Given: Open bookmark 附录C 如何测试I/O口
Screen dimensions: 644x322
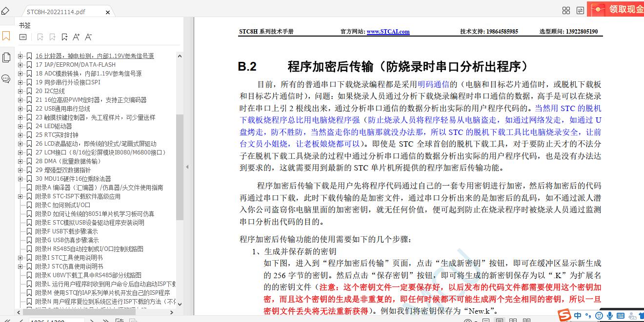Looking at the screenshot, I should coord(62,205).
